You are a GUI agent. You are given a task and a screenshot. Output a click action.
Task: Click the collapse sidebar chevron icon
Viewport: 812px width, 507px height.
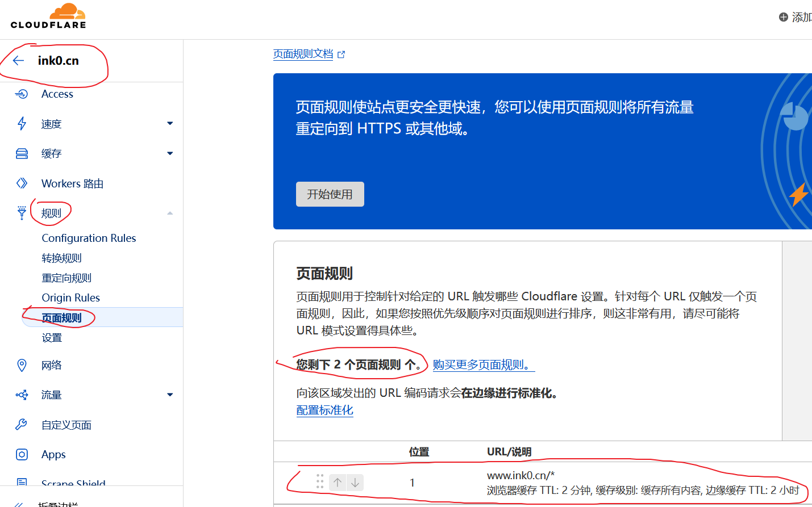[x=19, y=504]
